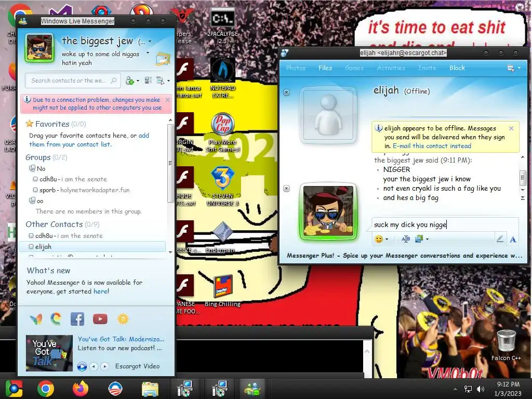Image resolution: width=532 pixels, height=399 pixels.
Task: Open the emoticon dropdown arrow
Action: point(387,239)
